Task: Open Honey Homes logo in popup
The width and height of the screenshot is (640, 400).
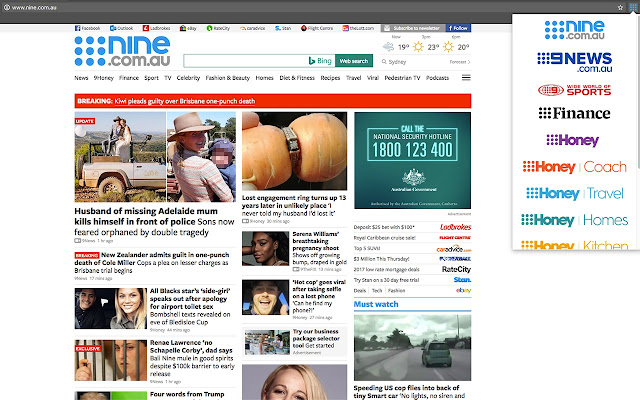Action: (x=575, y=220)
